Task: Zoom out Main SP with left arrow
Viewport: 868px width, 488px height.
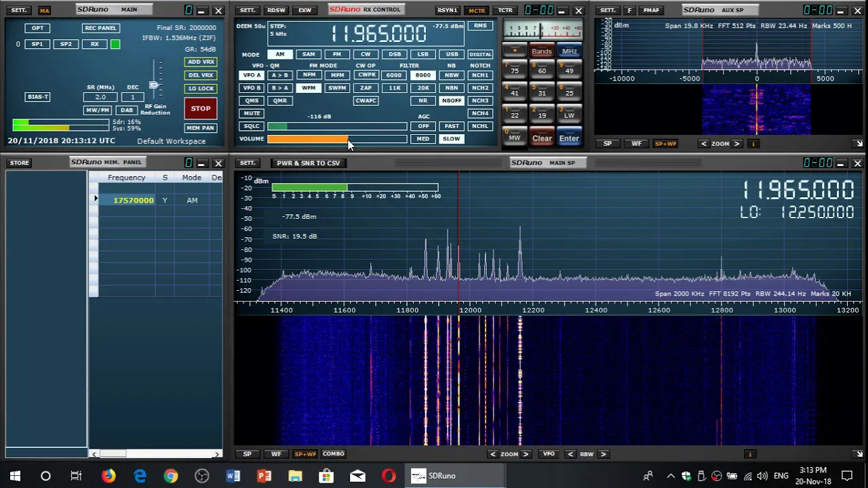Action: 493,454
